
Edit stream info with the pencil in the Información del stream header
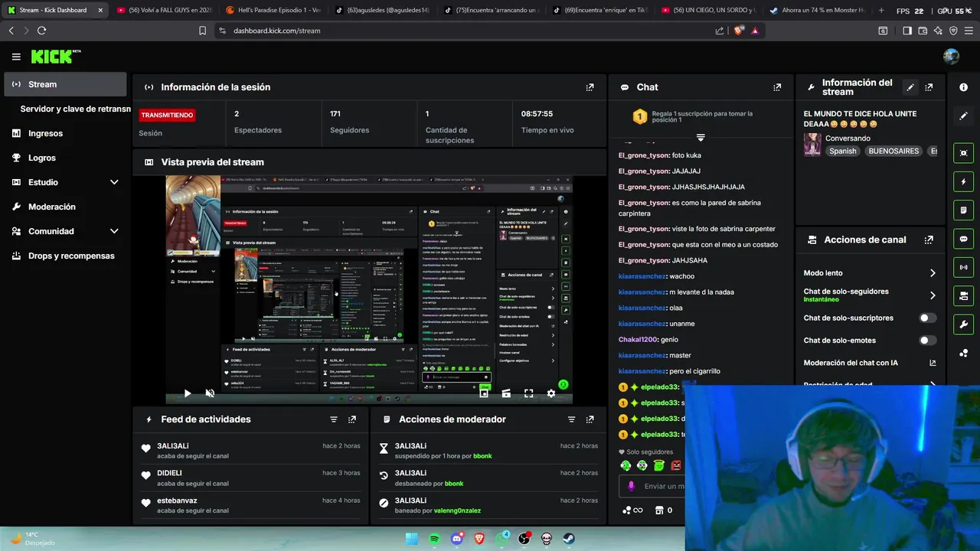[x=910, y=87]
